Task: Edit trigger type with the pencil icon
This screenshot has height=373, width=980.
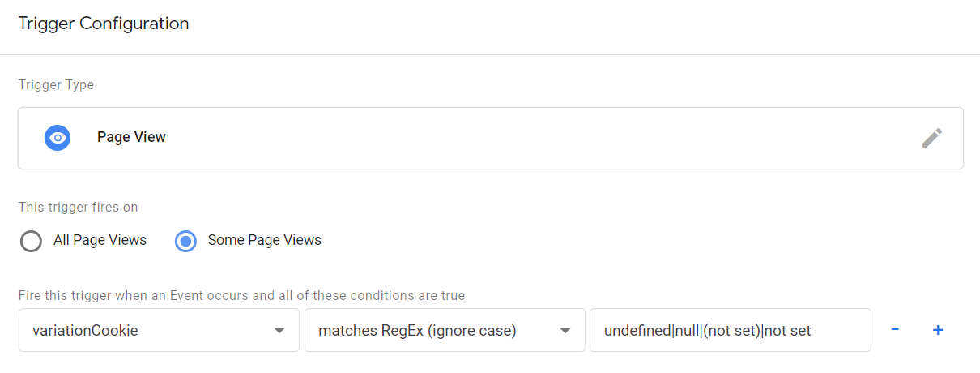Action: point(932,138)
